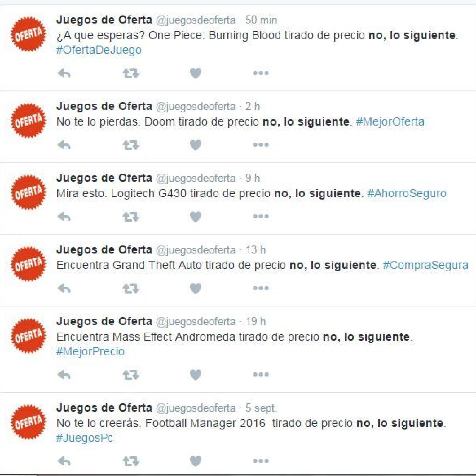The image size is (476, 476).
Task: Open the #OfertaDeJuego hashtag
Action: (x=99, y=50)
